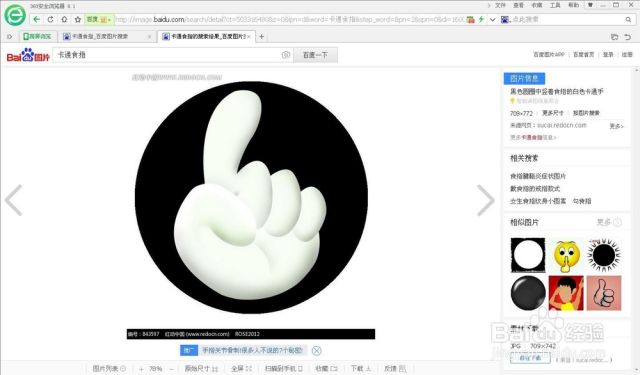Open the 文件 menu
This screenshot has width=640, height=375.
(500, 5)
